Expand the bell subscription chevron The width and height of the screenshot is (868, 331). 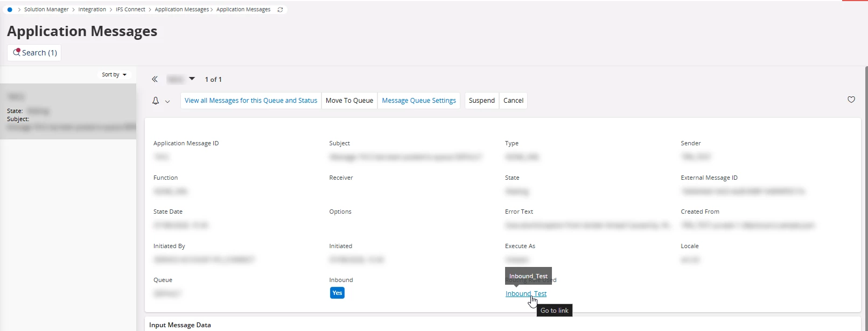(x=167, y=101)
